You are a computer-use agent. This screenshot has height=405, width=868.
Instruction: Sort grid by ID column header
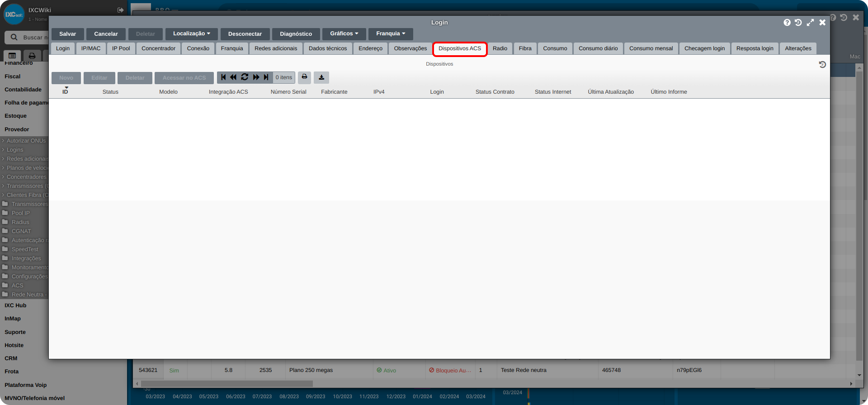tap(65, 91)
